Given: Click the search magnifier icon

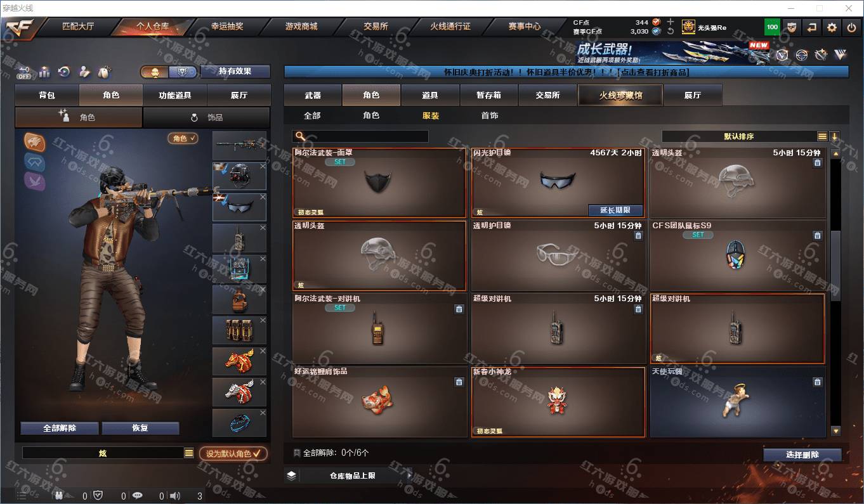Looking at the screenshot, I should pyautogui.click(x=301, y=136).
